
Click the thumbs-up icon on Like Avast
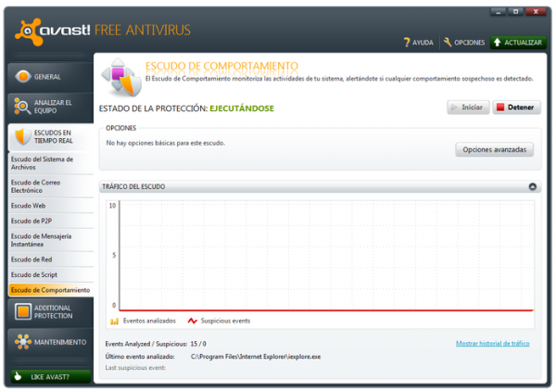pyautogui.click(x=18, y=376)
